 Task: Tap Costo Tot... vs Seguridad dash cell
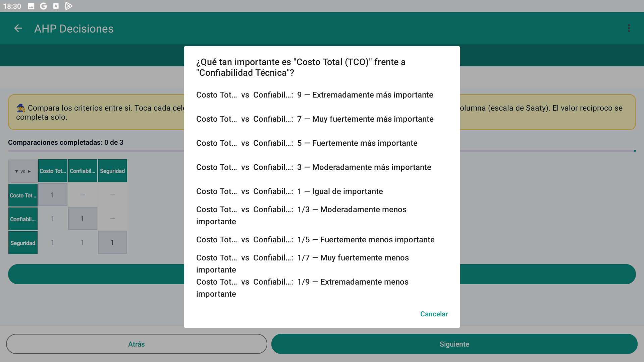click(112, 195)
